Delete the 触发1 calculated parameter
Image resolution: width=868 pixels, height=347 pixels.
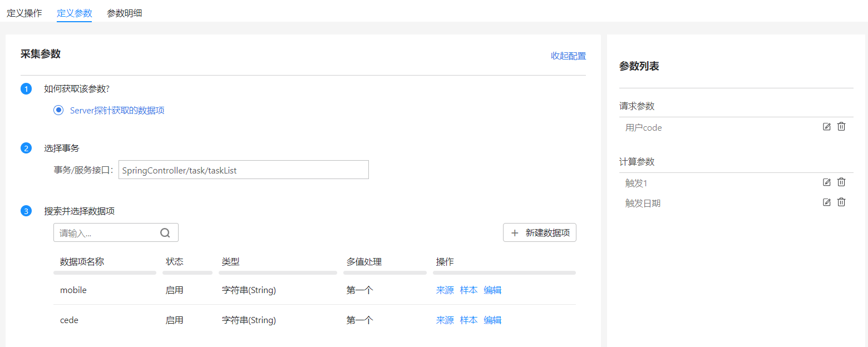(841, 182)
